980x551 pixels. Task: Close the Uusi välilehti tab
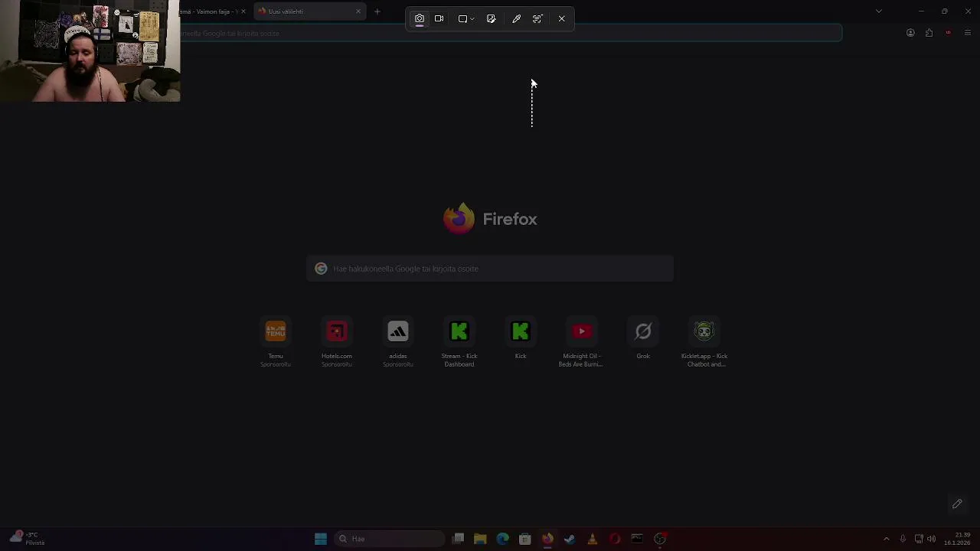pos(358,11)
